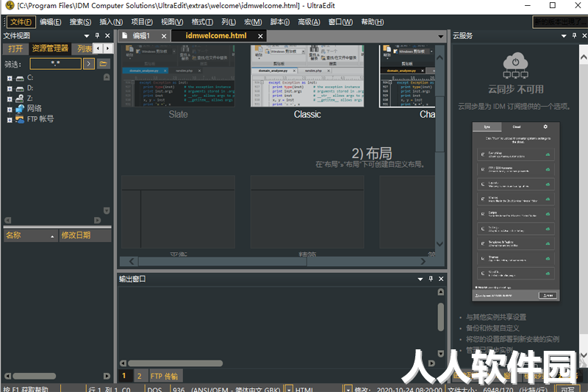Expand the D: drive node
Image resolution: width=588 pixels, height=392 pixels.
[10, 89]
